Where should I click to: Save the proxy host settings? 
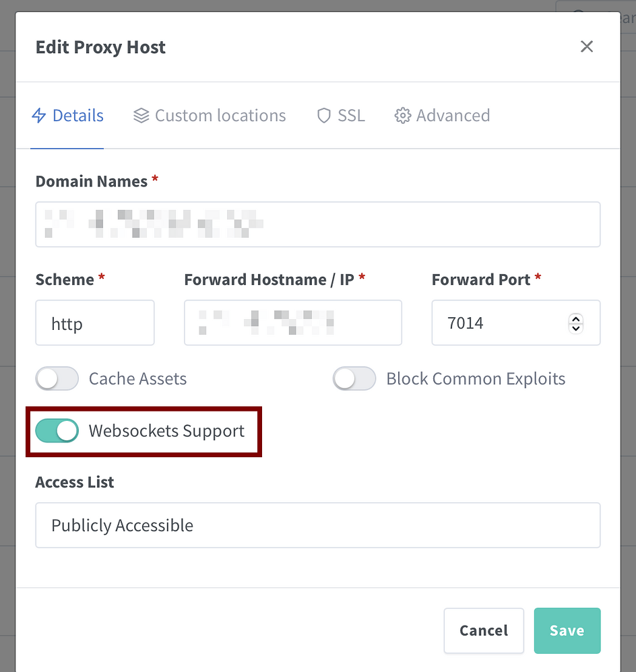(x=567, y=630)
